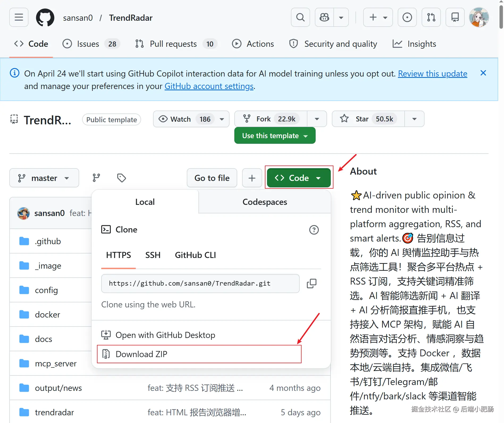The image size is (504, 423).
Task: Click the Use this template button
Action: pos(275,136)
